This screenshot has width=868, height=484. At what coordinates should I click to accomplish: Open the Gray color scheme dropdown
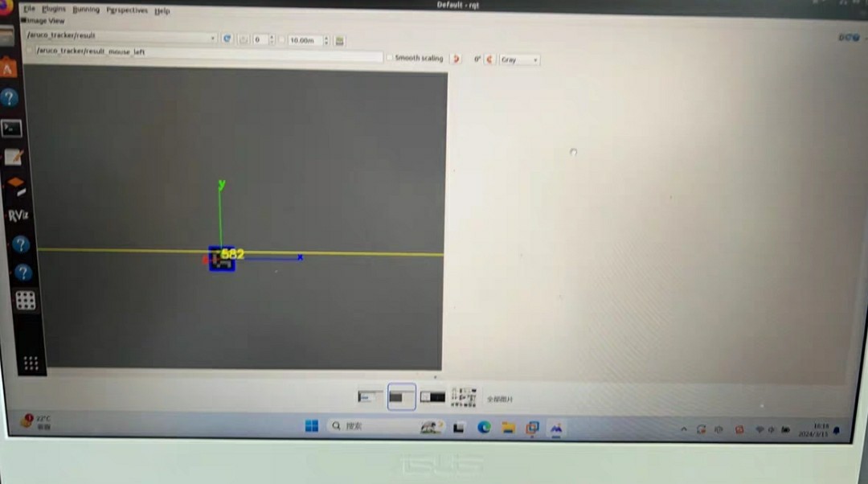519,59
